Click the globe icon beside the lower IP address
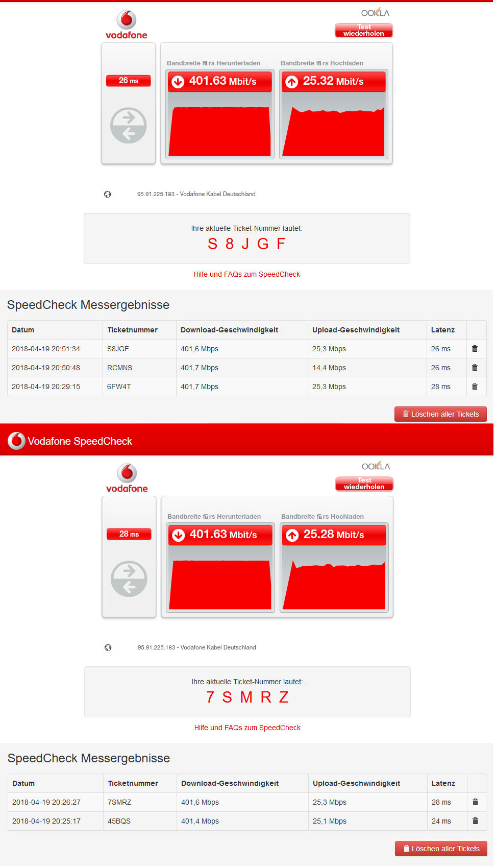Screen dimensions: 496x868 [108, 647]
